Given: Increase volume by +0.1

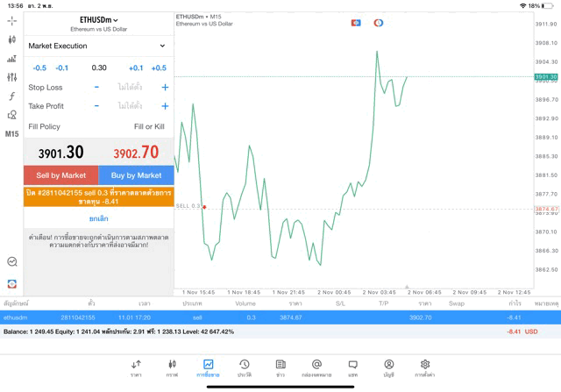Looking at the screenshot, I should pos(136,68).
